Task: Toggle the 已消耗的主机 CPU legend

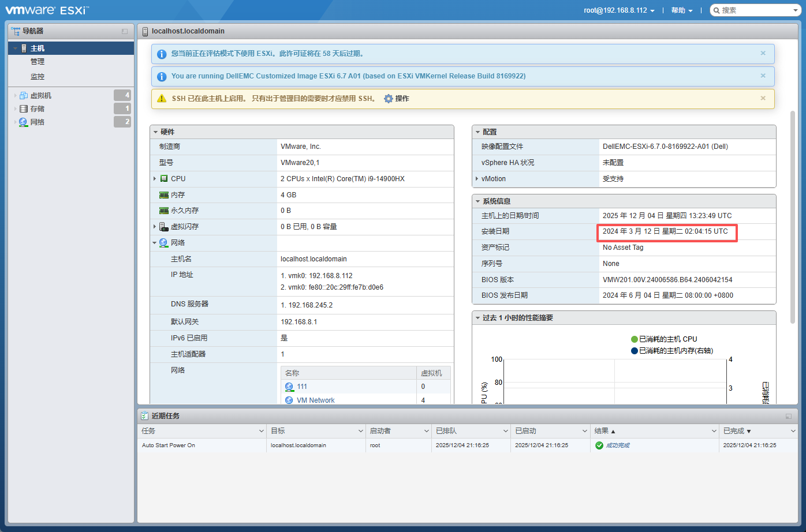Action: [x=664, y=339]
